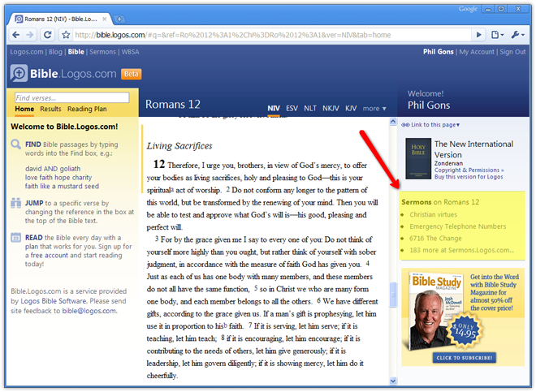Click the Bible.Logos.com logo icon
This screenshot has height=392, width=536.
pos(19,73)
